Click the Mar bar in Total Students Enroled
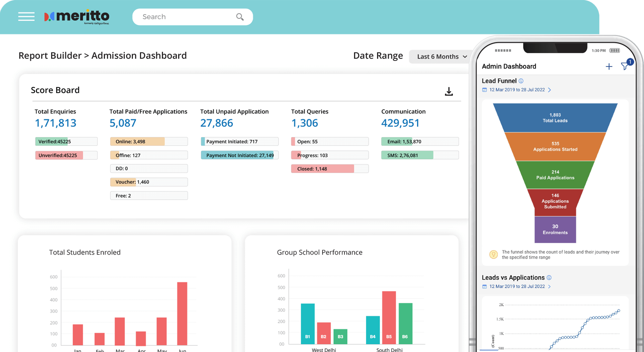 (120, 332)
